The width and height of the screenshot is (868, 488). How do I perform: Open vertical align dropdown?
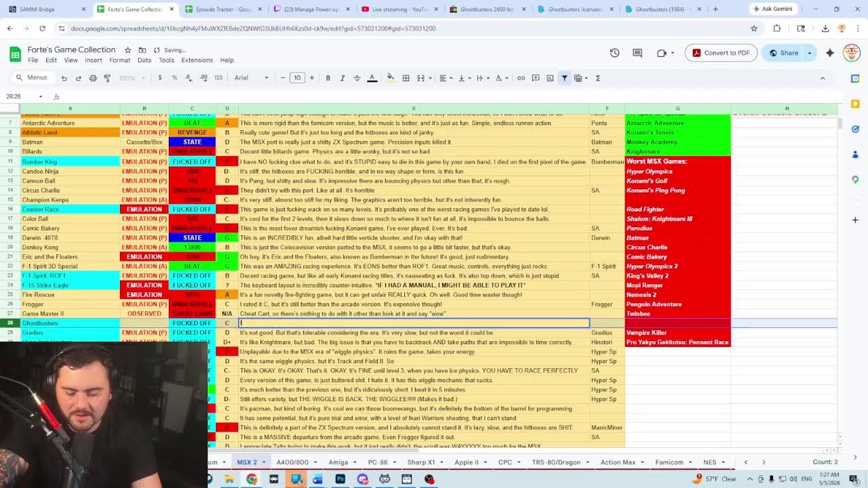(464, 78)
